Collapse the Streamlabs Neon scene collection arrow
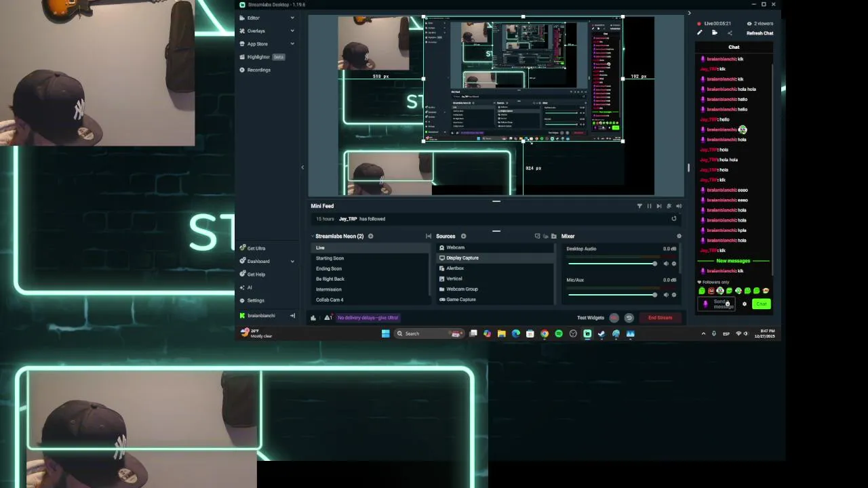 click(313, 236)
